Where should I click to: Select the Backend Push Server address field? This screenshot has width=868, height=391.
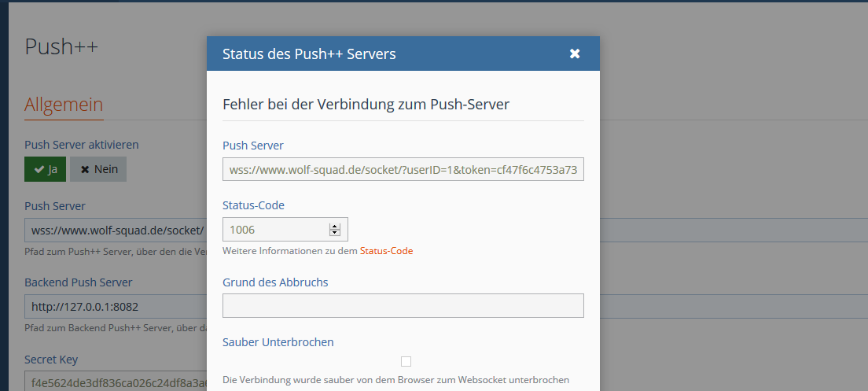(x=114, y=306)
